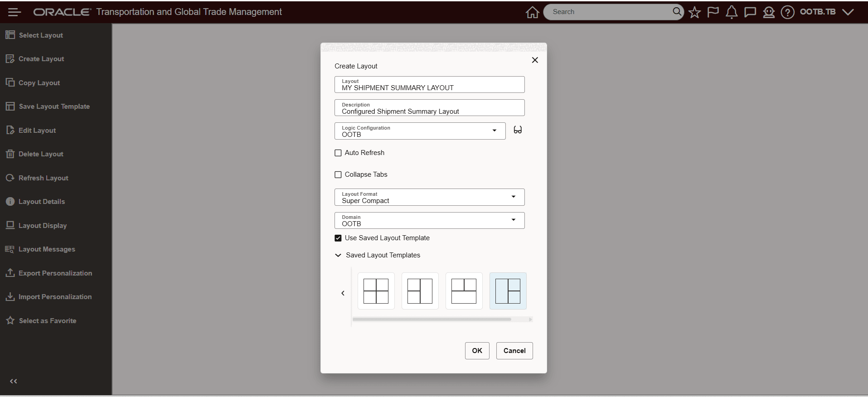
Task: Click Select as Favorite label
Action: pos(48,321)
